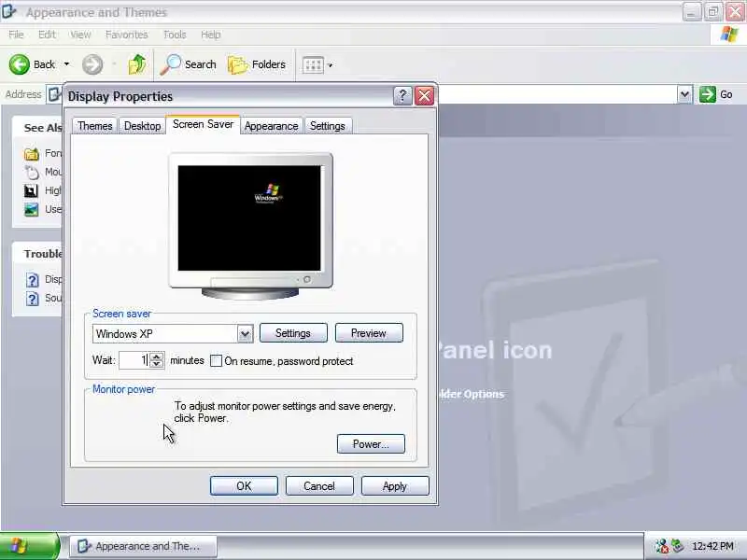This screenshot has height=560, width=747.
Task: Click the network connection tray icon
Action: coord(661,546)
